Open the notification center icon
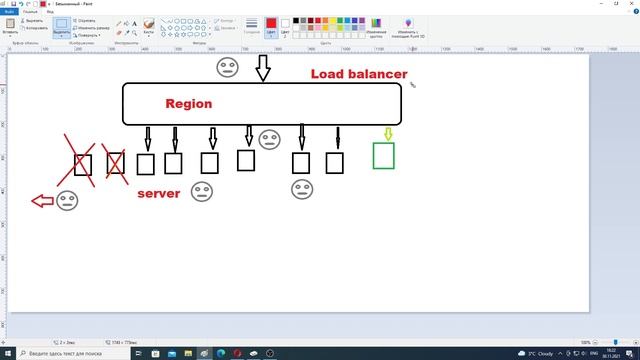 (x=629, y=353)
